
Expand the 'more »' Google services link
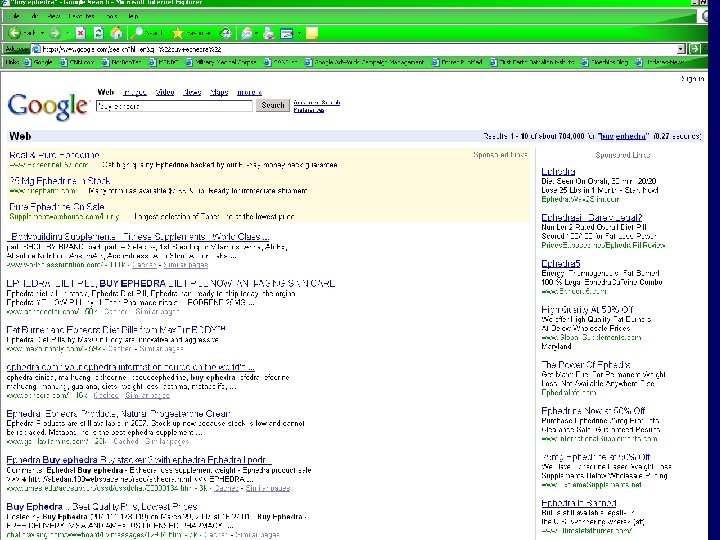[x=249, y=92]
